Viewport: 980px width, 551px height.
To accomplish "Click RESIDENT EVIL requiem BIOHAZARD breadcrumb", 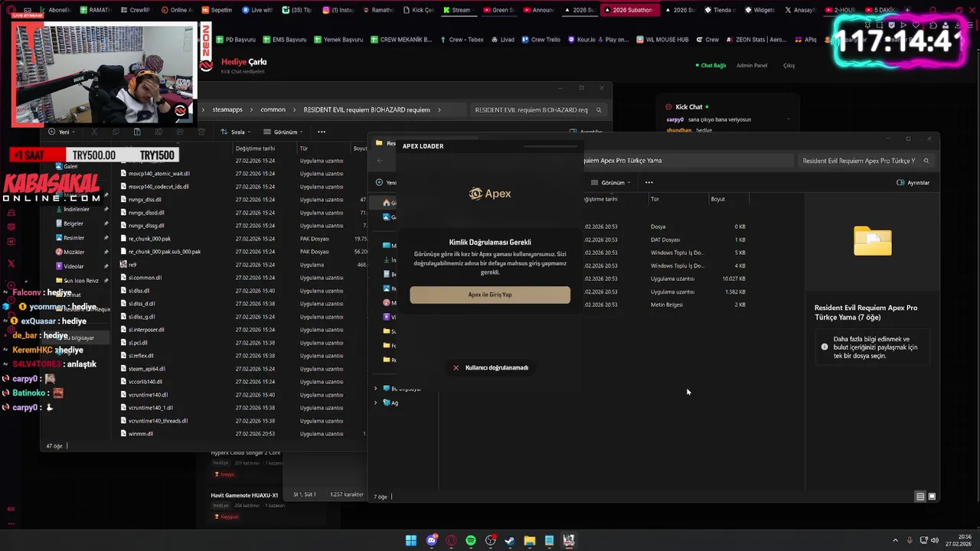I will pos(367,109).
